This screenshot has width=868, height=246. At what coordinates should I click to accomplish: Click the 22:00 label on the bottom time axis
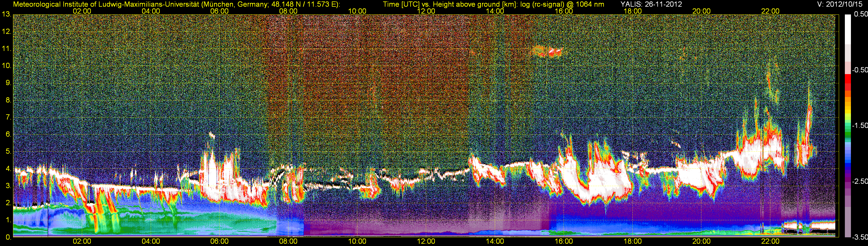[x=770, y=241]
